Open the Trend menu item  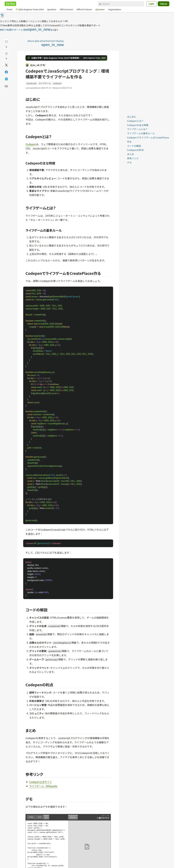9,9
